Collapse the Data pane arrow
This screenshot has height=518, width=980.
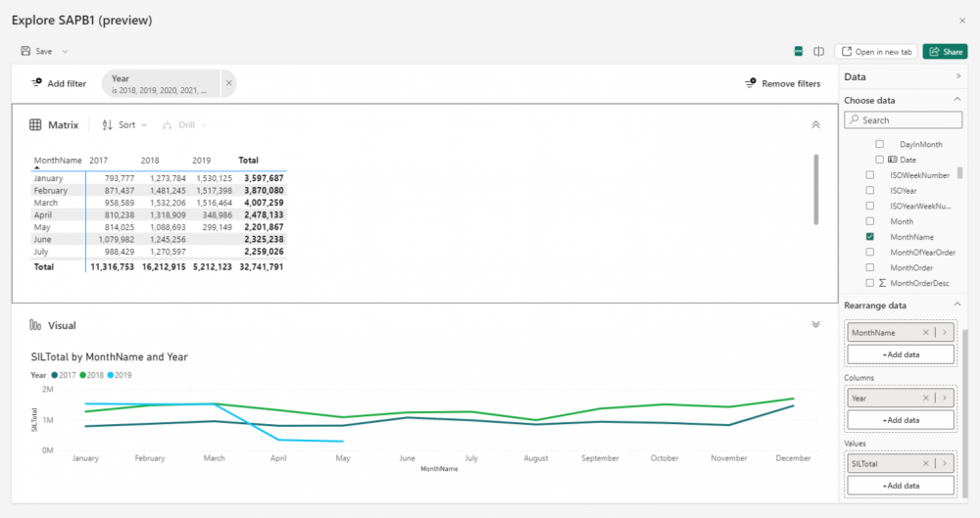pos(958,76)
